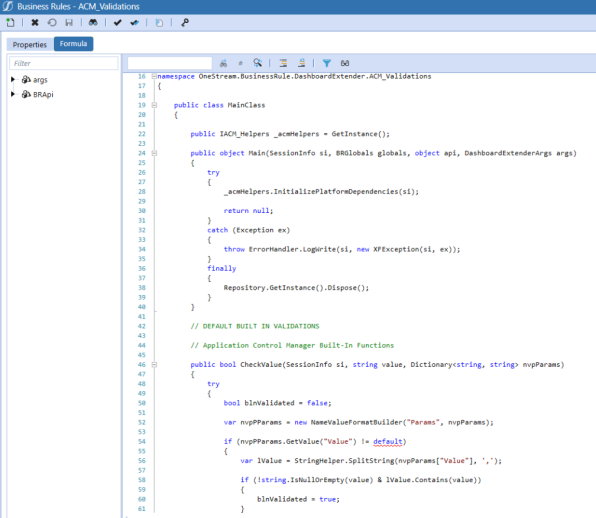Open search using main toolbar binoculars
This screenshot has width=596, height=518.
coord(93,23)
